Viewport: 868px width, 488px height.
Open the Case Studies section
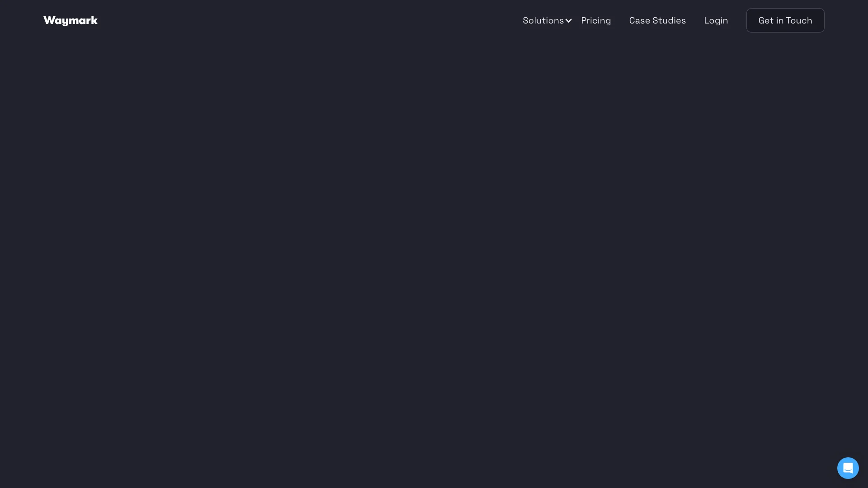658,20
